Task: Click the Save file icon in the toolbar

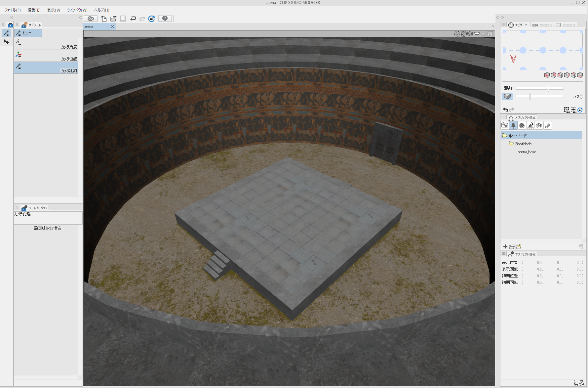Action: tap(123, 19)
